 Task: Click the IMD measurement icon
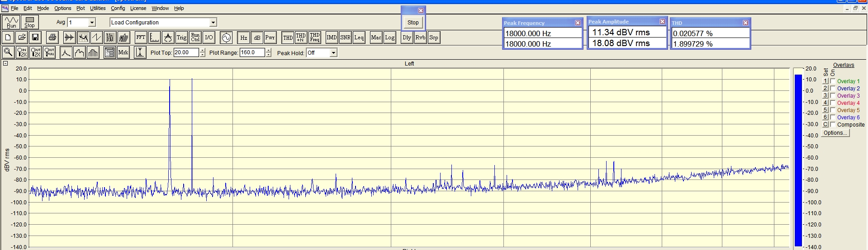pyautogui.click(x=332, y=38)
